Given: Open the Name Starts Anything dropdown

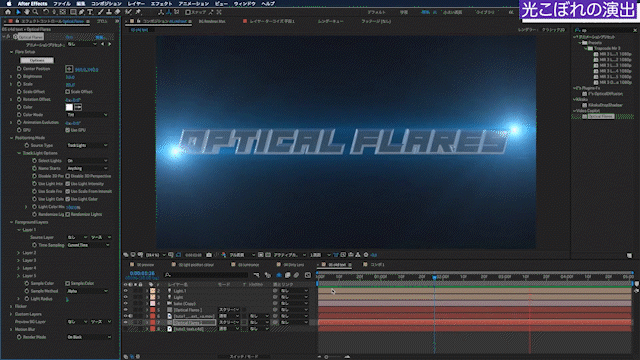Looking at the screenshot, I should [x=87, y=168].
